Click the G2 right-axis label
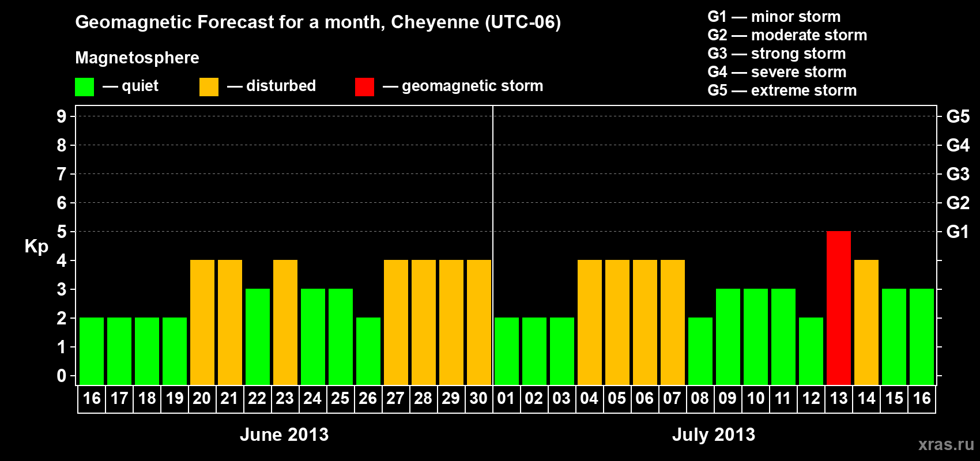The height and width of the screenshot is (461, 980). click(x=958, y=203)
